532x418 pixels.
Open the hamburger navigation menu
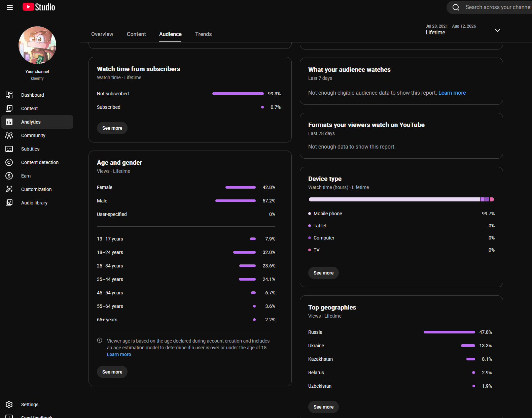(x=10, y=7)
